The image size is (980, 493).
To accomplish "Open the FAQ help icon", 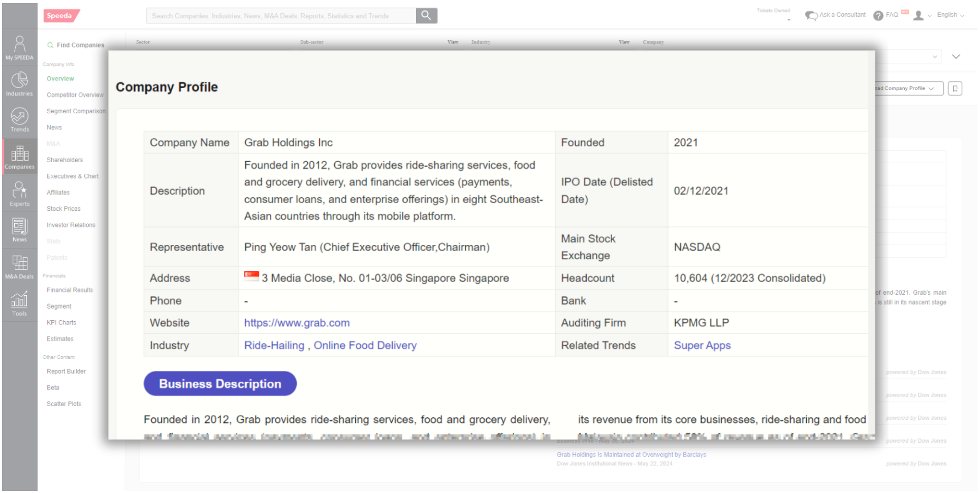I will [878, 16].
